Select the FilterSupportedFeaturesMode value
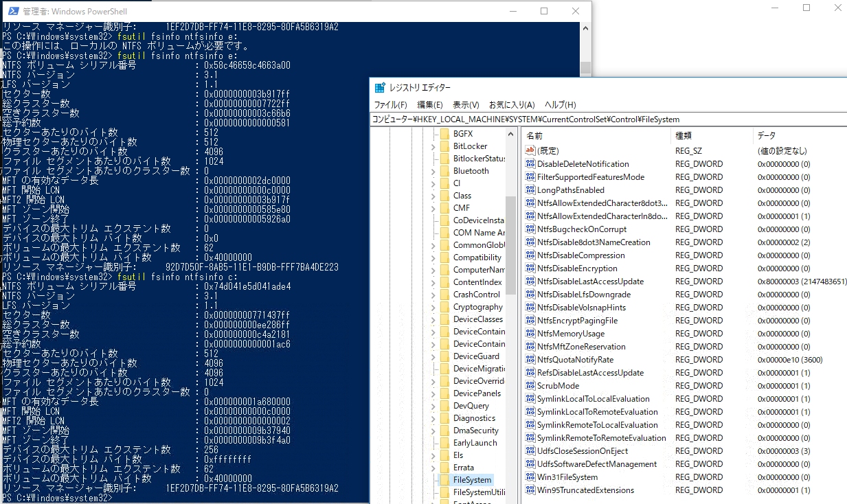This screenshot has width=847, height=504. click(x=591, y=176)
